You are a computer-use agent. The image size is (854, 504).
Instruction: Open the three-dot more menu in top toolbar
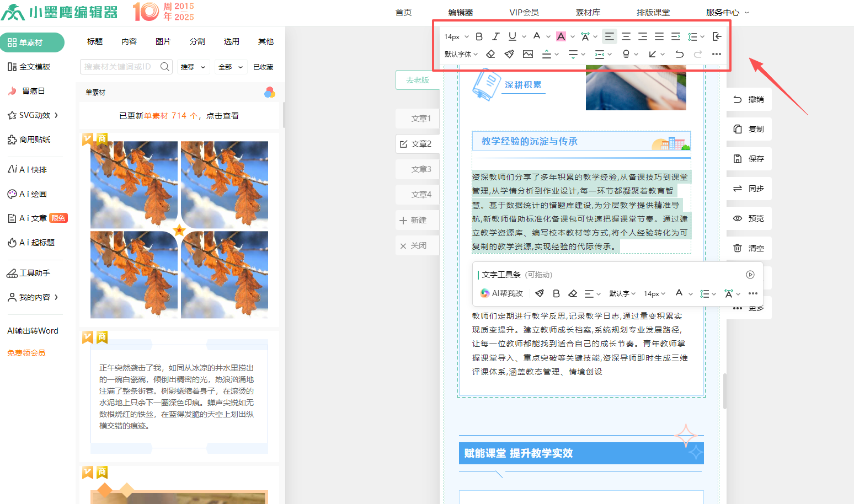coord(717,54)
